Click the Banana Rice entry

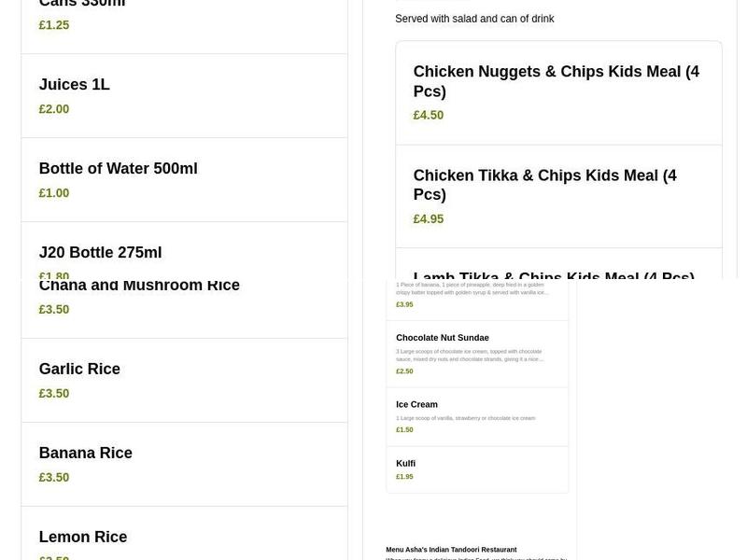point(85,453)
